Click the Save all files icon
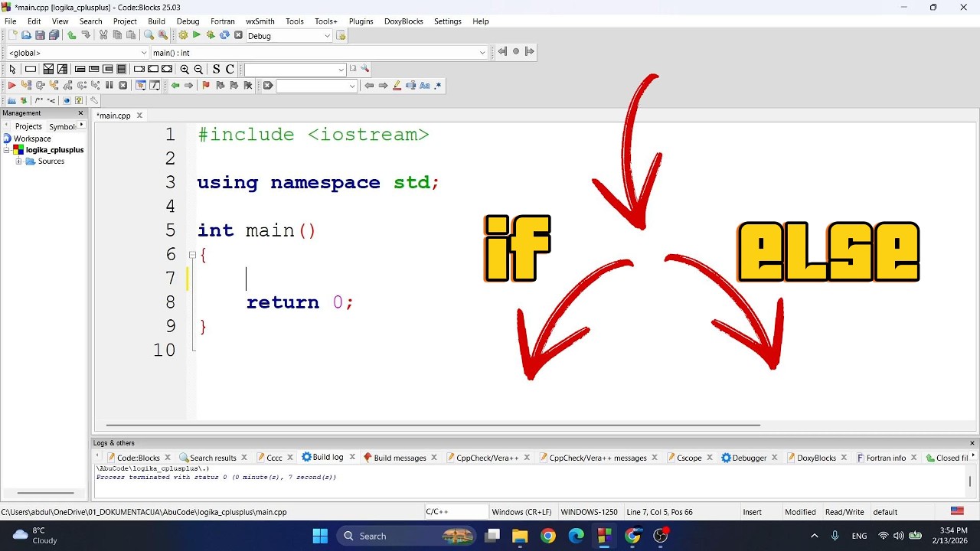This screenshot has width=980, height=551. click(54, 36)
